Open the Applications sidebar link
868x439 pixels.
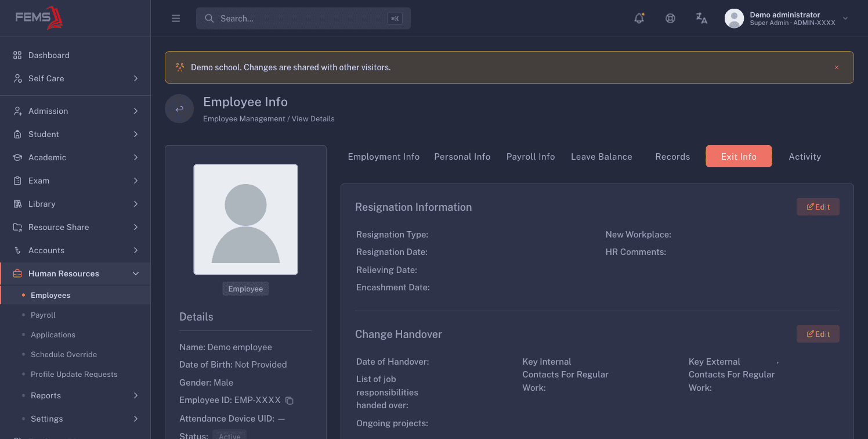click(53, 334)
